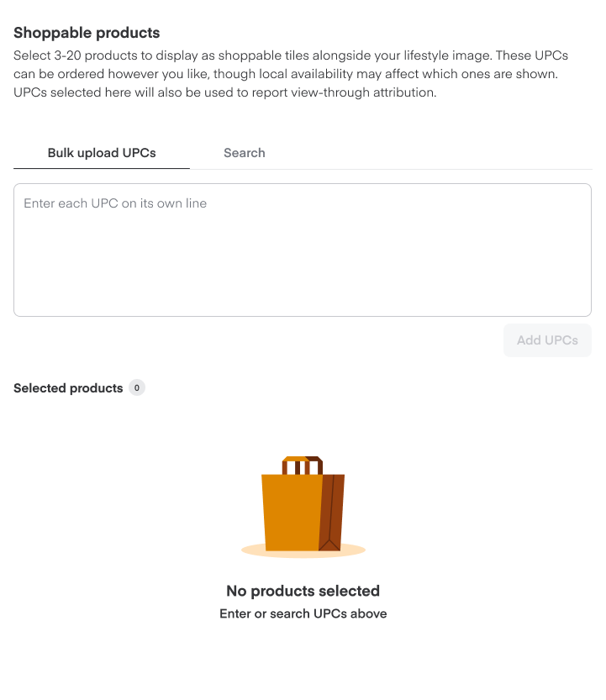Click the Add UPCs button
Viewport: 606px width, 700px height.
pyautogui.click(x=547, y=340)
